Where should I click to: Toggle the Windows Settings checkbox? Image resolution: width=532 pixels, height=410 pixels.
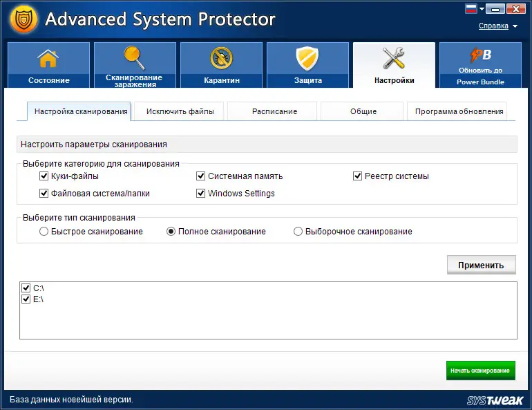click(201, 193)
